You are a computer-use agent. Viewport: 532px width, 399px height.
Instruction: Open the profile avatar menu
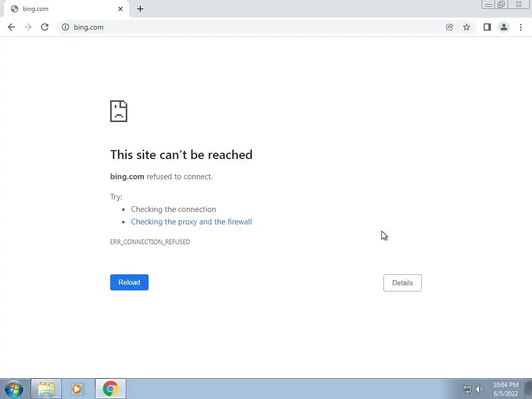[504, 27]
